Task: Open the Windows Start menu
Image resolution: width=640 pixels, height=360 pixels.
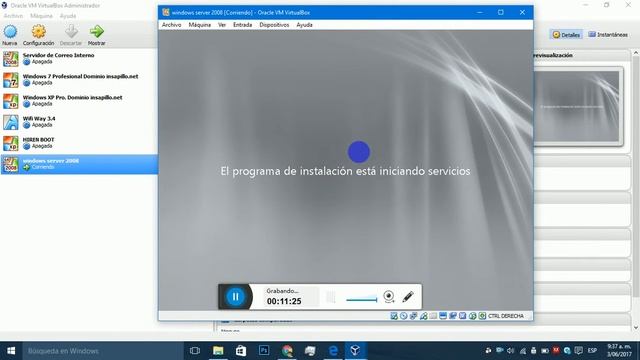Action: (x=11, y=351)
